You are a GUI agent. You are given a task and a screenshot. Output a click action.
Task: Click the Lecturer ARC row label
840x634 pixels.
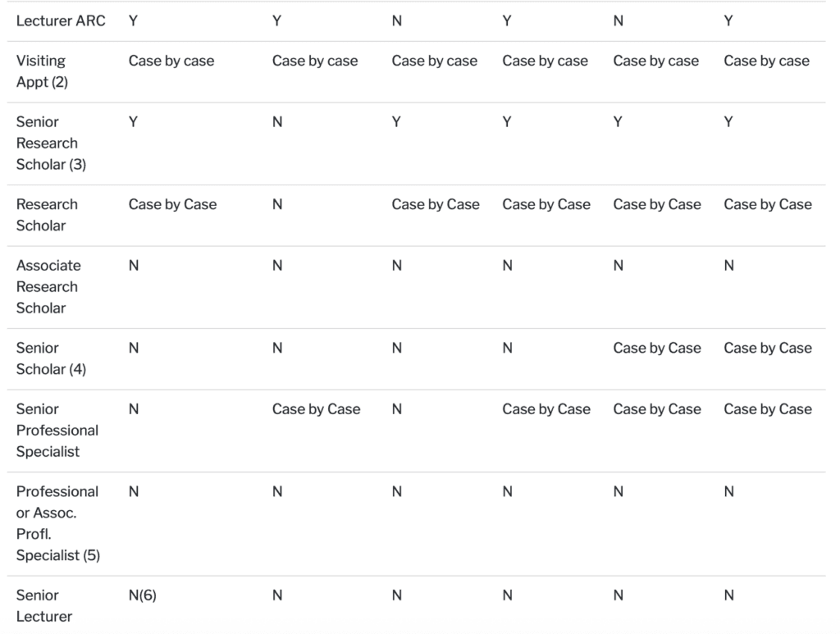click(61, 21)
